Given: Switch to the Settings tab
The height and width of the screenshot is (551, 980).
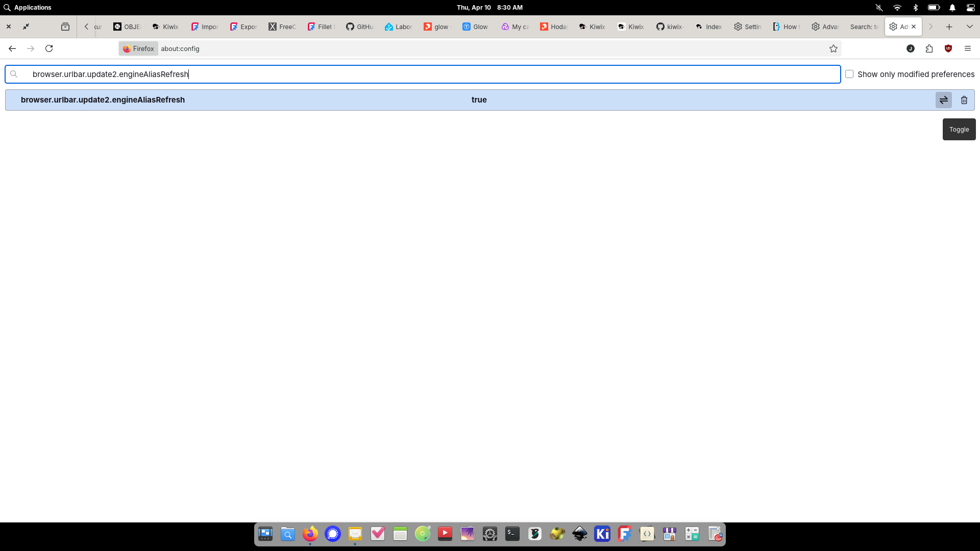Looking at the screenshot, I should click(748, 27).
